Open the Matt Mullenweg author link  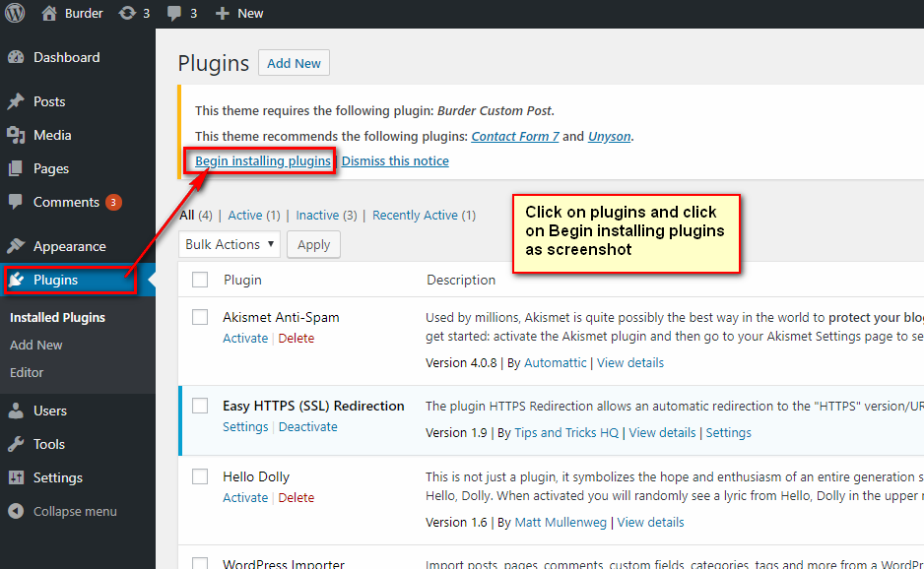click(561, 523)
